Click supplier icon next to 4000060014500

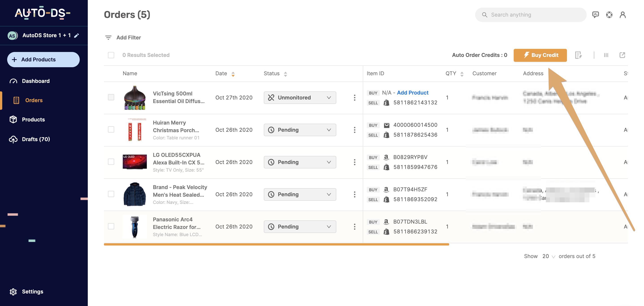point(386,125)
